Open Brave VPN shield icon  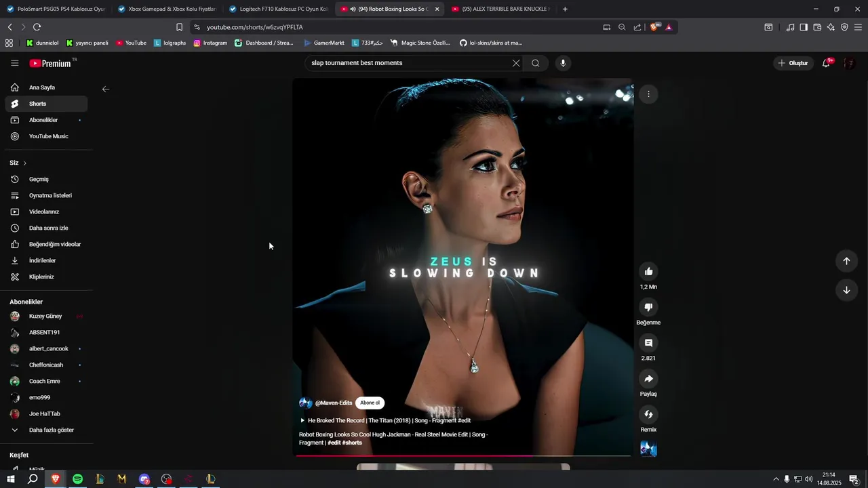click(844, 27)
